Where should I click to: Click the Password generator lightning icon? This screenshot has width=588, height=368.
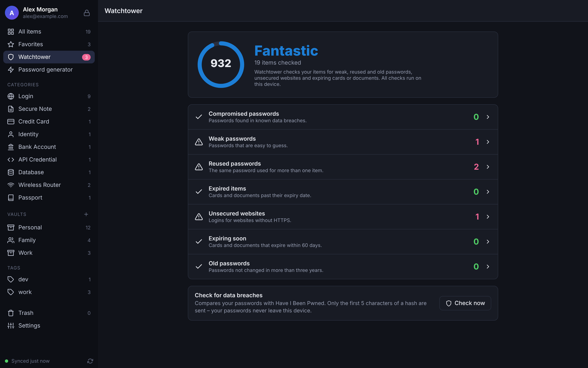(11, 70)
